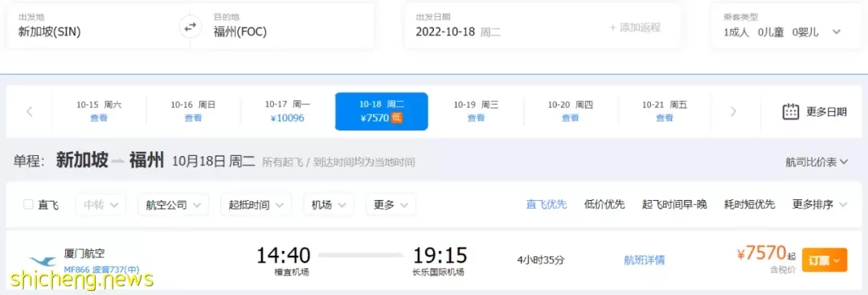
Task: Select the 10-20 周四 date tab
Action: (x=570, y=111)
